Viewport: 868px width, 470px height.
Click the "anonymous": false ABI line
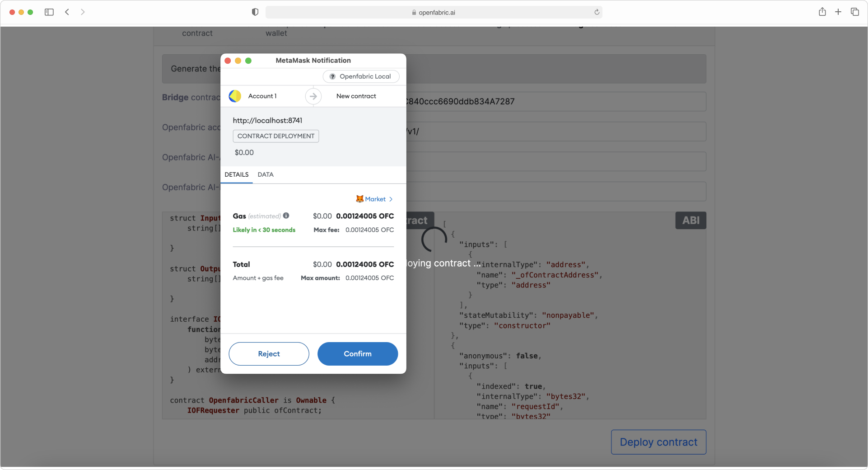[x=500, y=356]
